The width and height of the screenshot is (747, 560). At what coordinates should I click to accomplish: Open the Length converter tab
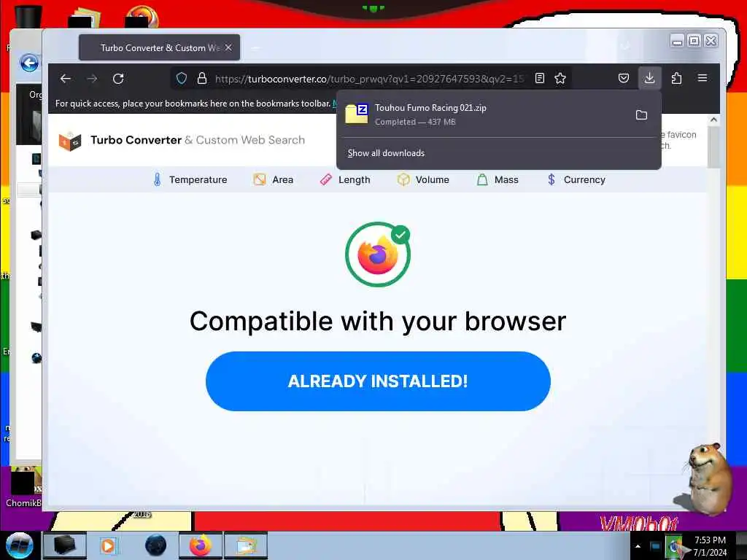pos(345,179)
